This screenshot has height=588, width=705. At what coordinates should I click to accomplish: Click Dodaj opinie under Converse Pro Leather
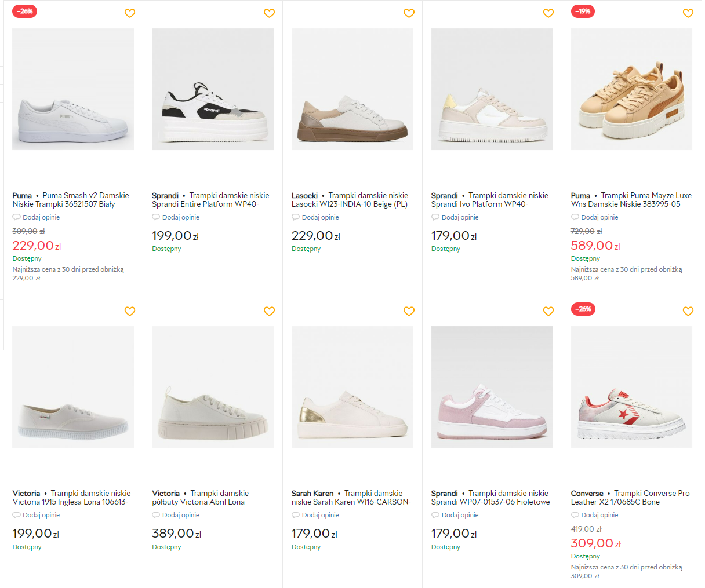tap(595, 515)
